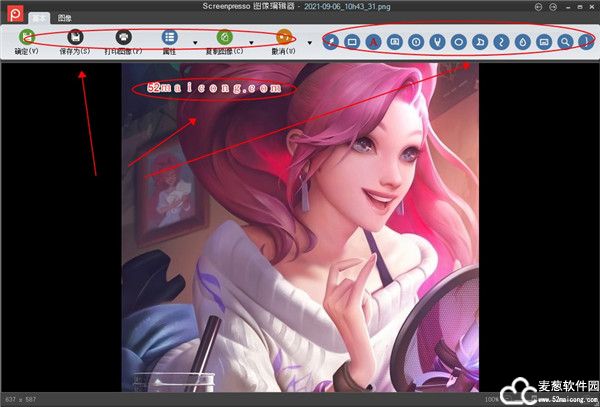Click the 保存为 (Save As) icon

pos(74,38)
